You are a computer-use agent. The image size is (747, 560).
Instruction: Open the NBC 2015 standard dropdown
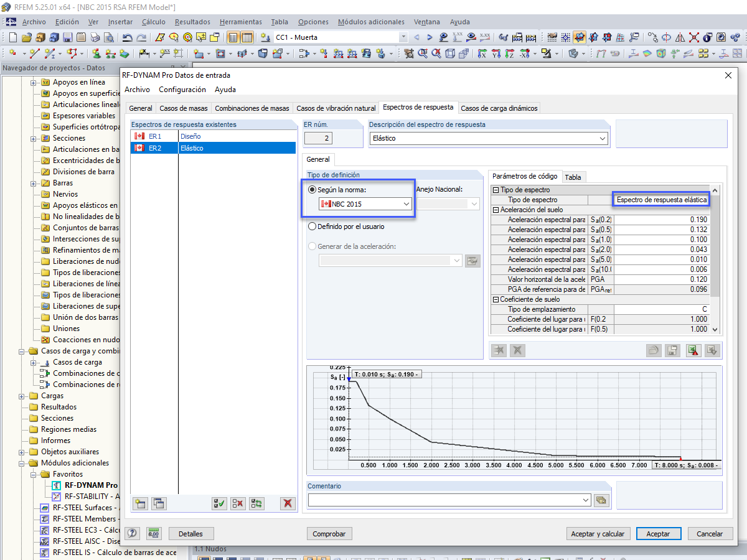tap(365, 203)
